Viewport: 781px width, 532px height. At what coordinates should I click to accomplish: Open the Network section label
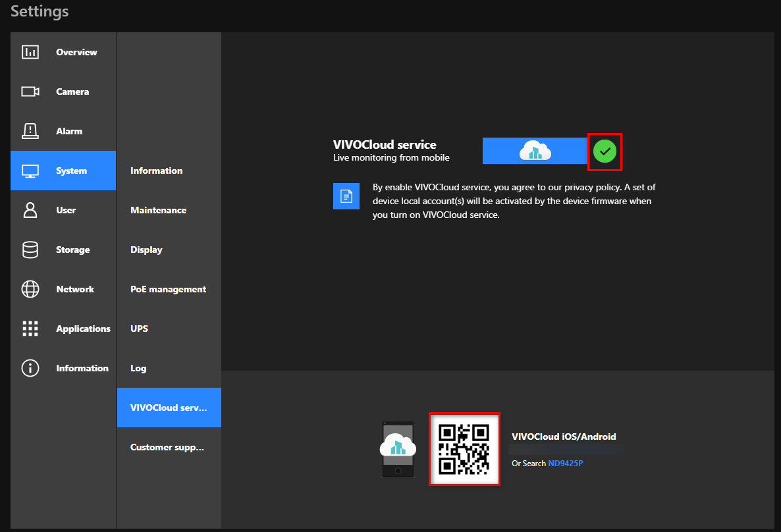point(75,290)
